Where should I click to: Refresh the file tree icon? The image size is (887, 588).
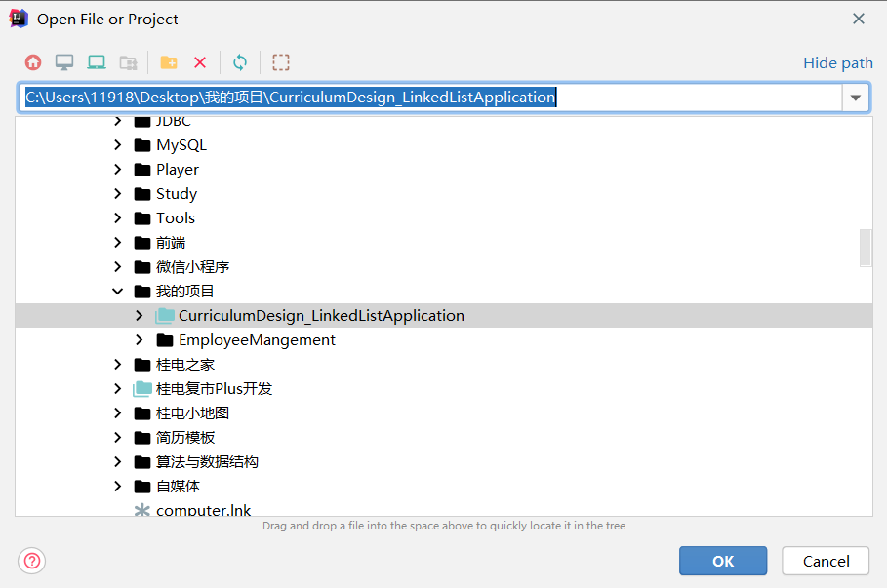[240, 62]
